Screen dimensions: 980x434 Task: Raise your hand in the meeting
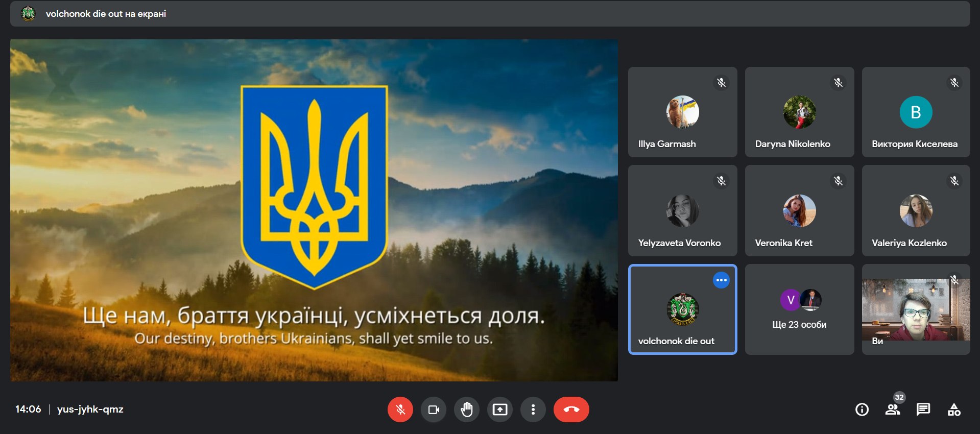coord(467,409)
